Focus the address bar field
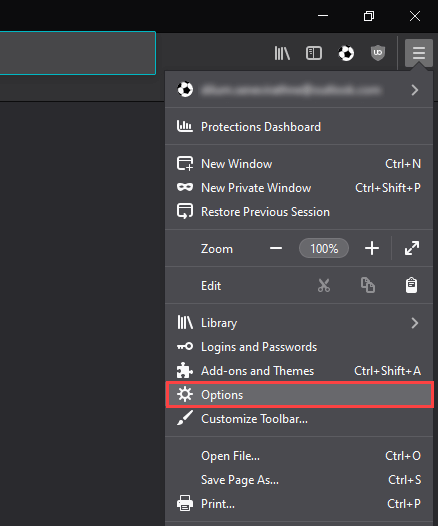 (78, 53)
